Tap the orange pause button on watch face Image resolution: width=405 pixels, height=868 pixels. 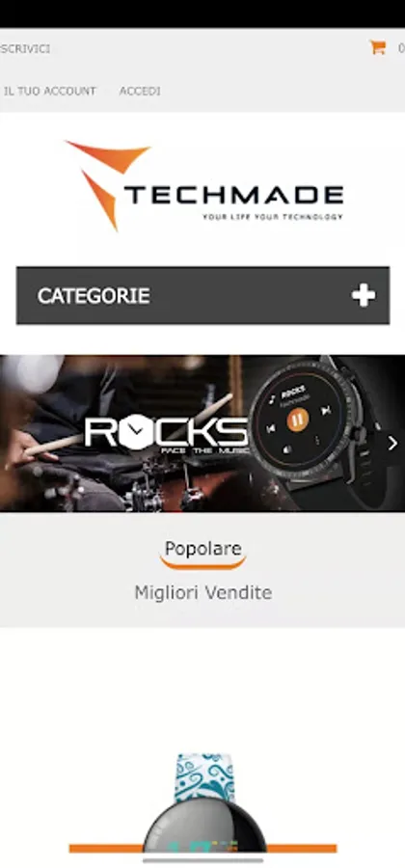click(x=297, y=420)
